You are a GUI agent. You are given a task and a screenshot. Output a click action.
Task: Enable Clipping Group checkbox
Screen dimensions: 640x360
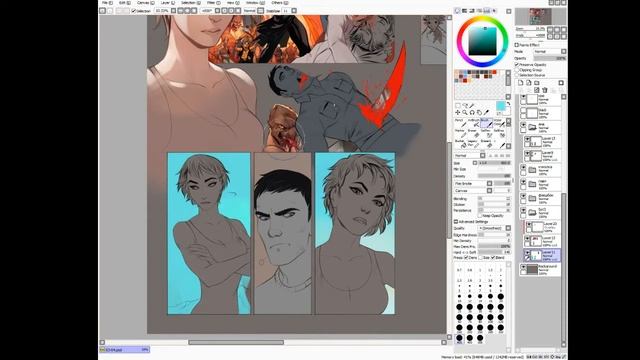pyautogui.click(x=517, y=70)
